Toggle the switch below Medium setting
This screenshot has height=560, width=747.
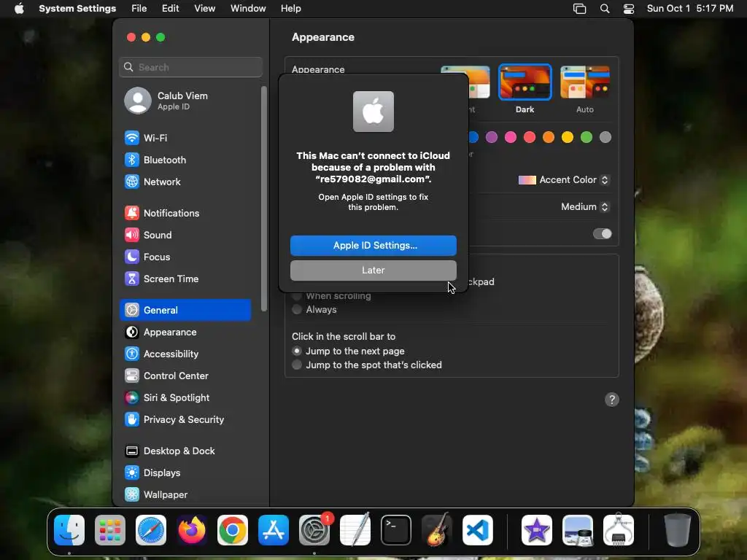point(602,234)
